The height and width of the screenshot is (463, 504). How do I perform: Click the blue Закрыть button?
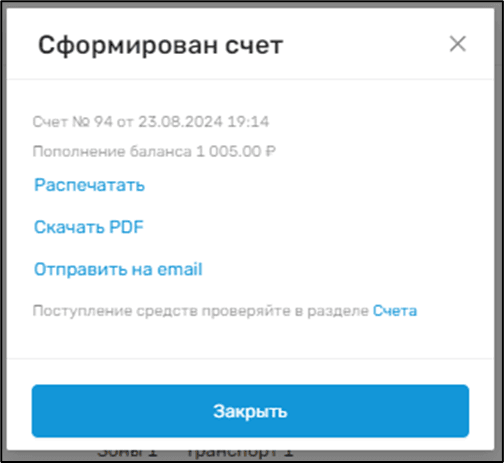pyautogui.click(x=250, y=411)
